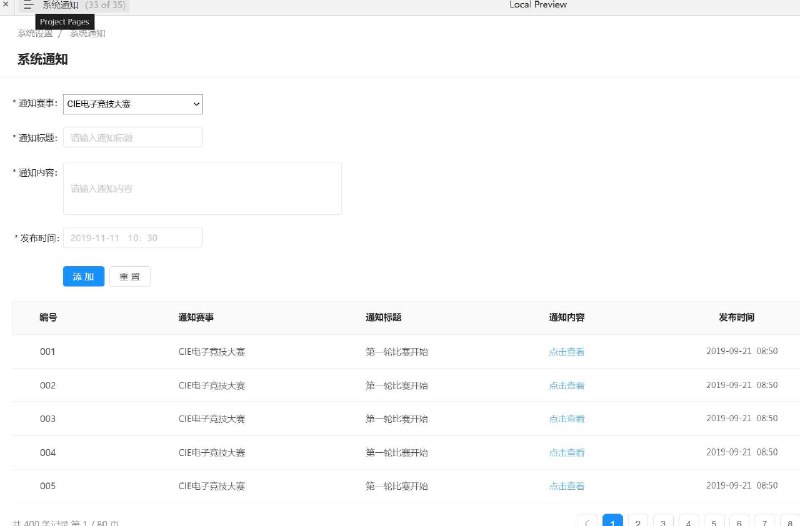The width and height of the screenshot is (800, 526).
Task: Select row number 001
Action: pyautogui.click(x=47, y=352)
